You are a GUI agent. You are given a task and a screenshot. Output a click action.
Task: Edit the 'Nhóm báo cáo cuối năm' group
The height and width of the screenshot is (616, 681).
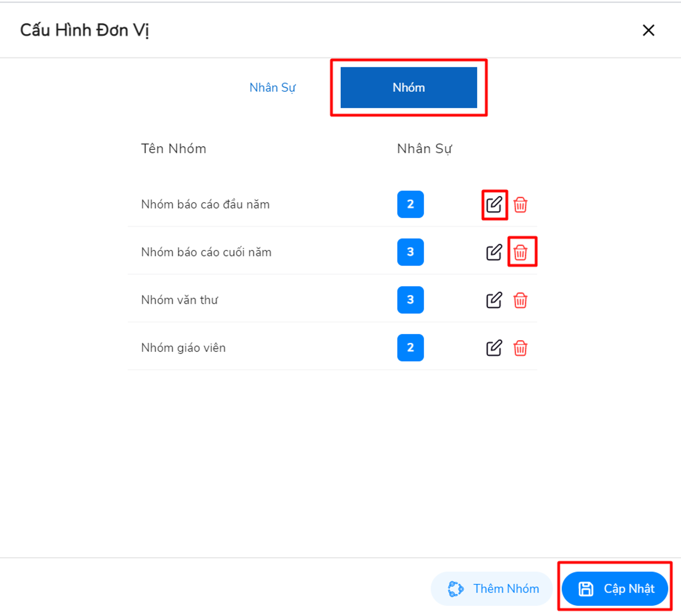pyautogui.click(x=494, y=252)
